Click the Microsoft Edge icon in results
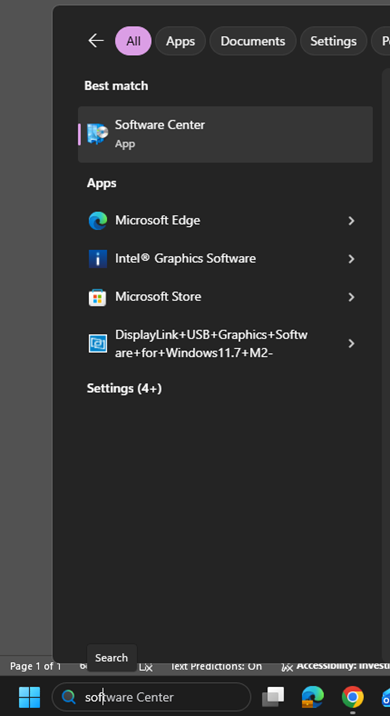The height and width of the screenshot is (716, 390). [x=98, y=221]
